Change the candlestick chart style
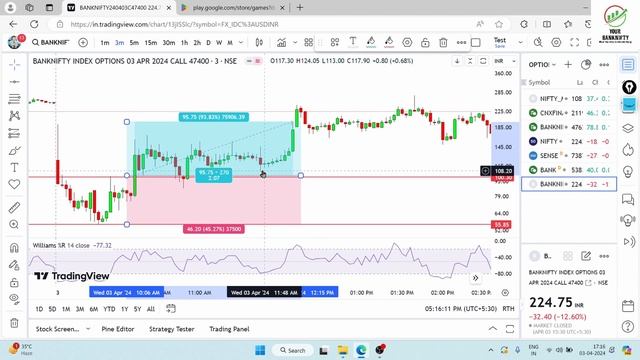640x360 pixels. coord(259,42)
